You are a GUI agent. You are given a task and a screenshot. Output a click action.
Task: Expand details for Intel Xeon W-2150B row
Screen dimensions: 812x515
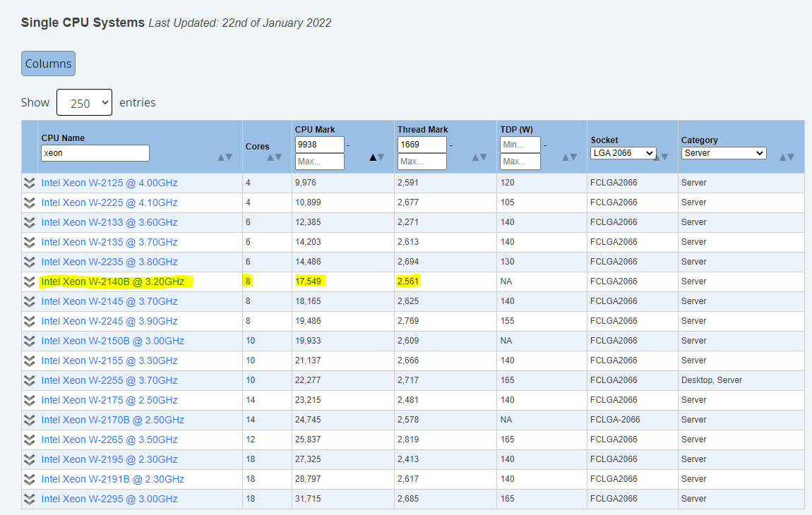point(29,341)
